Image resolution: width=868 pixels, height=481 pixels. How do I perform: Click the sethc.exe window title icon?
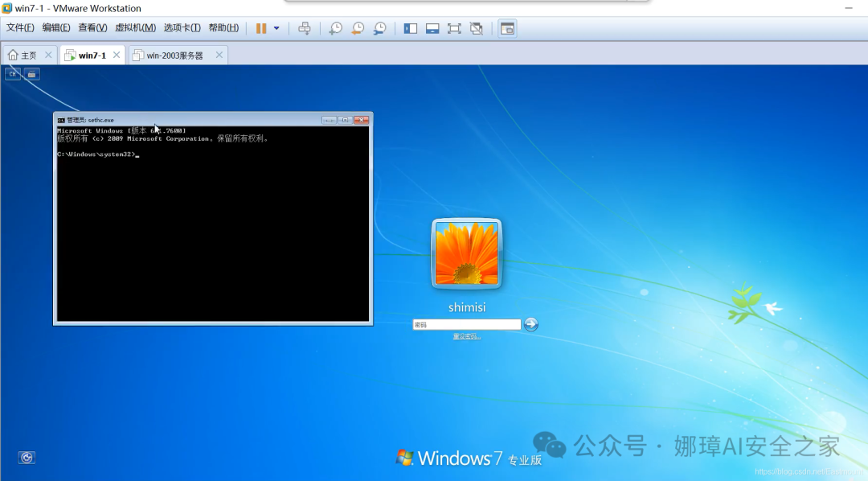(61, 120)
